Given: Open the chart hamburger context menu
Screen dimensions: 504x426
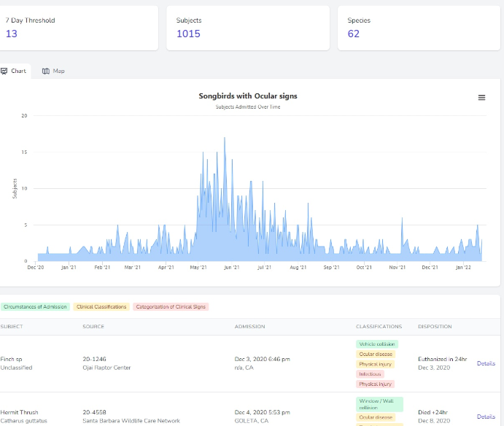Looking at the screenshot, I should coord(481,98).
